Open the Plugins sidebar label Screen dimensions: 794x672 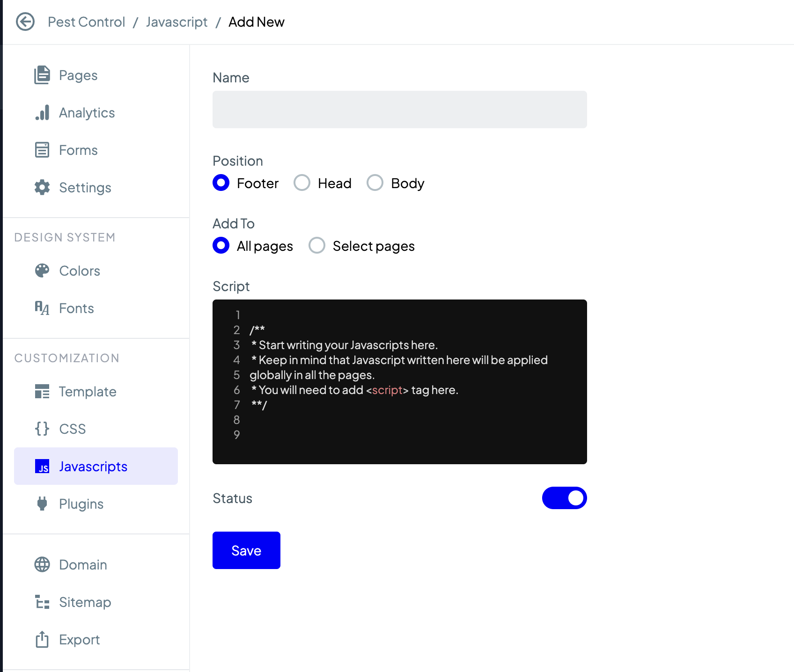point(81,504)
